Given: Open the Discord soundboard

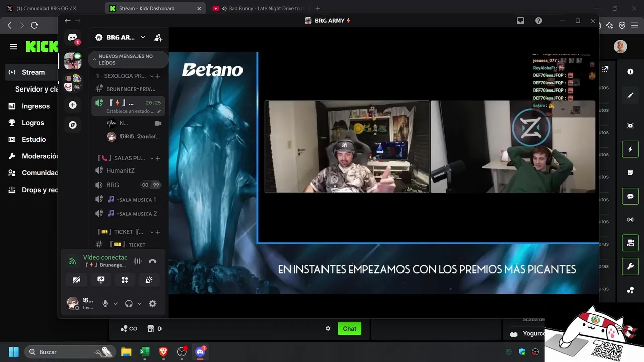Looking at the screenshot, I should pos(149,280).
